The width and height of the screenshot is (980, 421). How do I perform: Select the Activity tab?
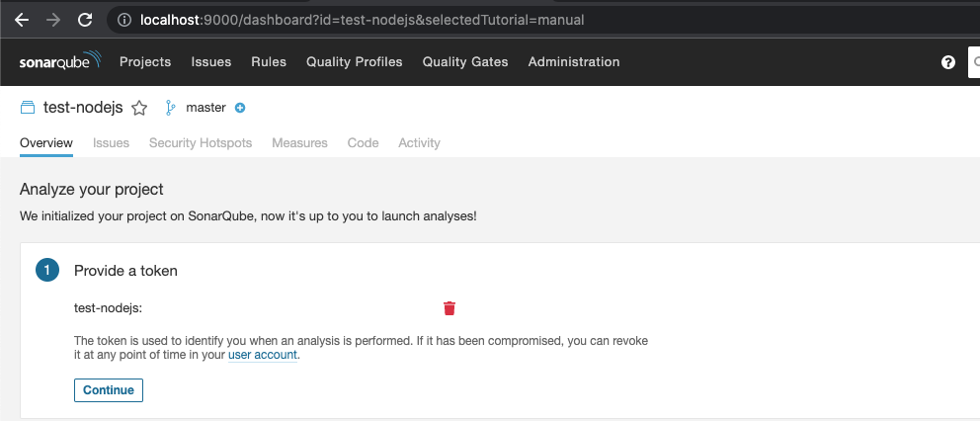coord(420,143)
